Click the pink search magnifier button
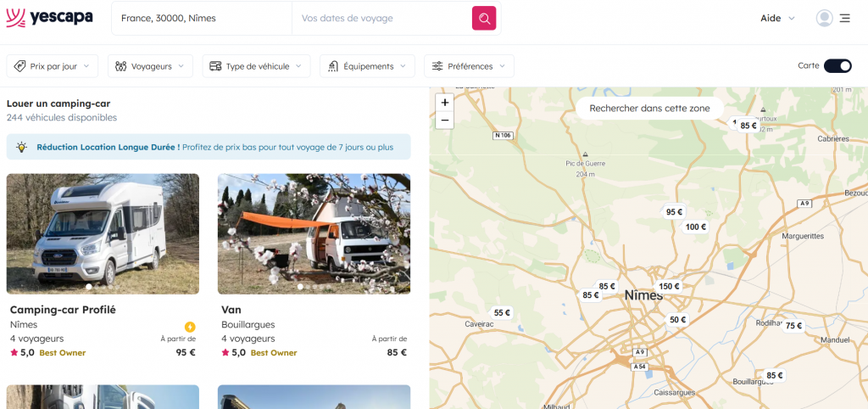The width and height of the screenshot is (868, 409). (484, 19)
